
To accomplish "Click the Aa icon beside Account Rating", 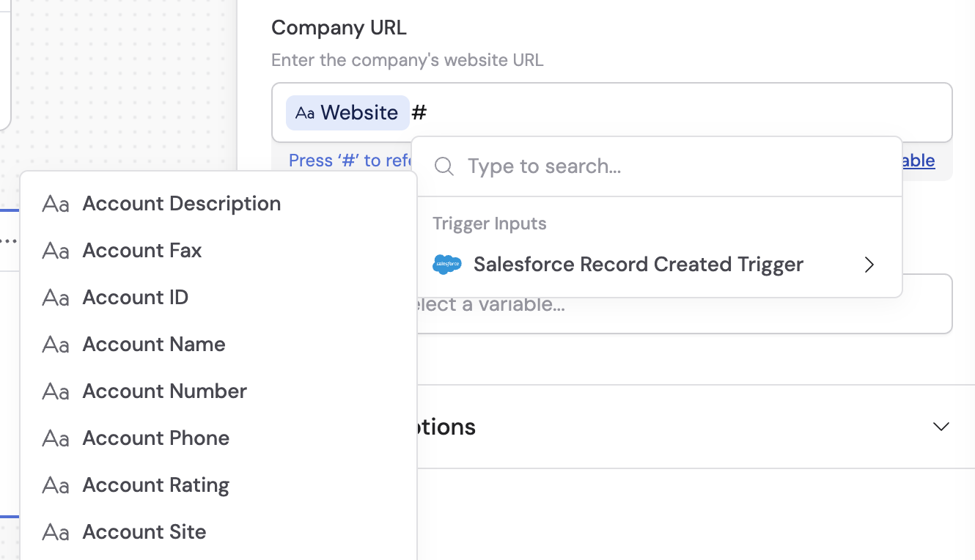I will (55, 486).
